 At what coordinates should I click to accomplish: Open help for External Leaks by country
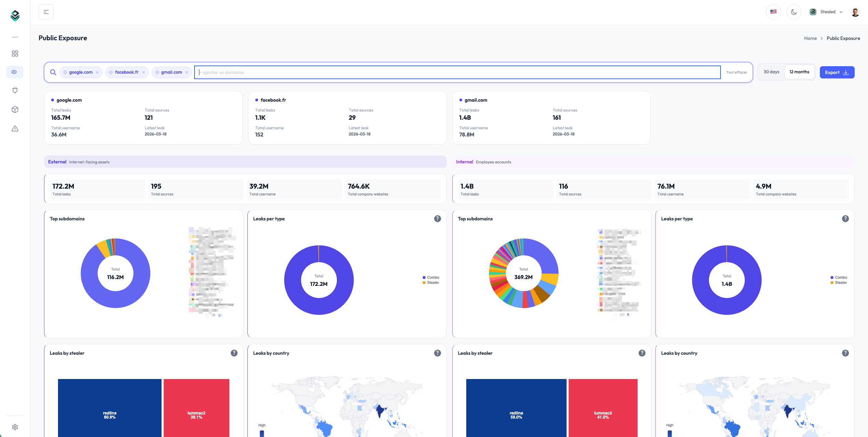(438, 353)
